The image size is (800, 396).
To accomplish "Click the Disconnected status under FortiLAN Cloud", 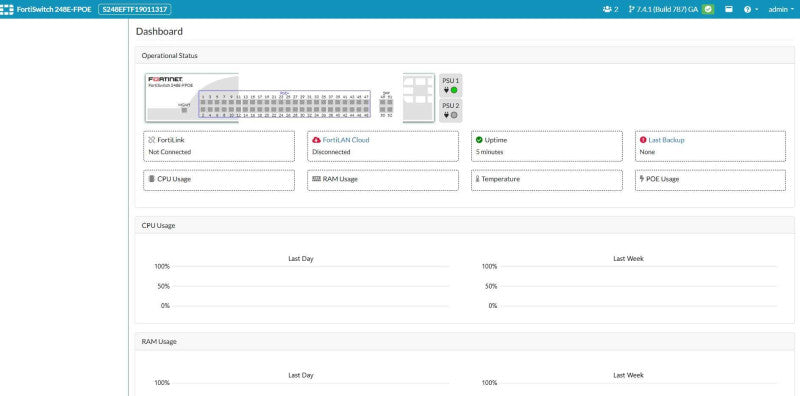I will 331,152.
